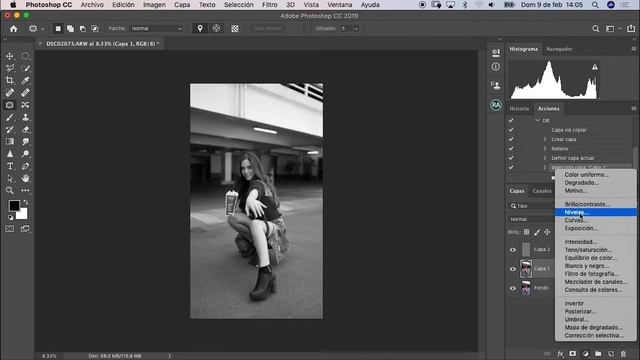Toggle checkmark for the DB action set
The image size is (640, 360).
click(x=511, y=120)
